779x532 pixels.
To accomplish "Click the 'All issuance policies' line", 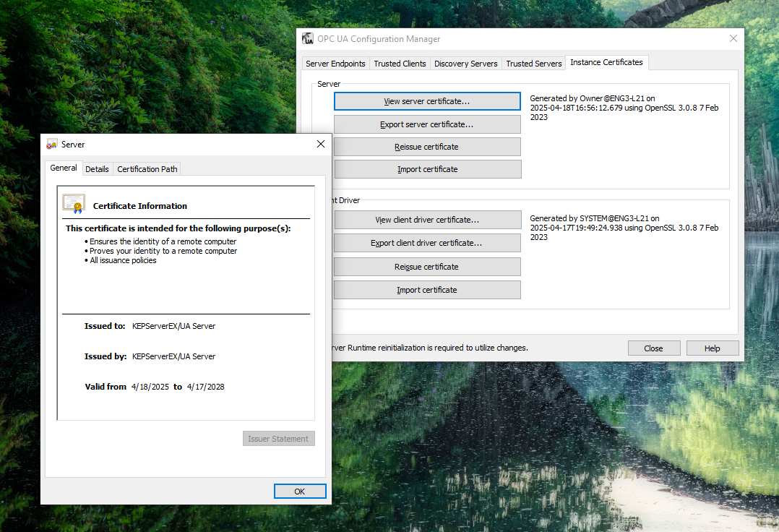I will pyautogui.click(x=123, y=260).
